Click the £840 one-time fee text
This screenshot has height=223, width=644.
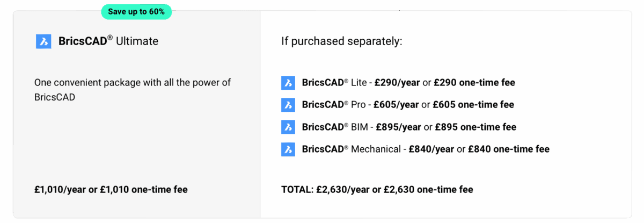click(x=509, y=149)
